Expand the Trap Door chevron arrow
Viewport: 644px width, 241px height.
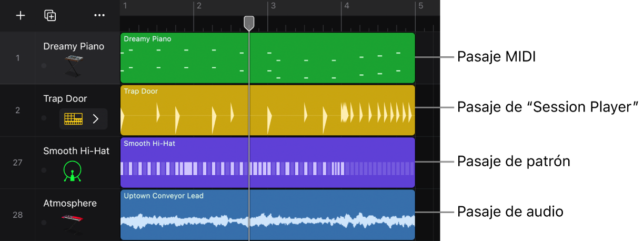tap(96, 119)
